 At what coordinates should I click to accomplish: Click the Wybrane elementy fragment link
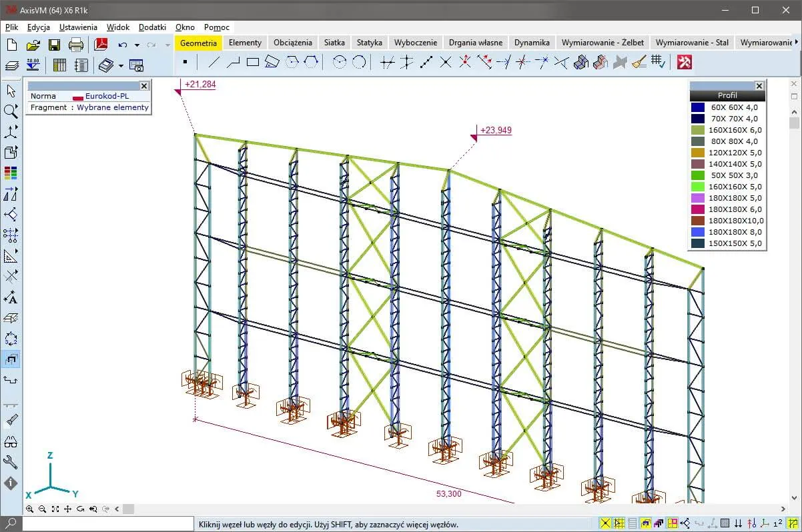point(112,107)
